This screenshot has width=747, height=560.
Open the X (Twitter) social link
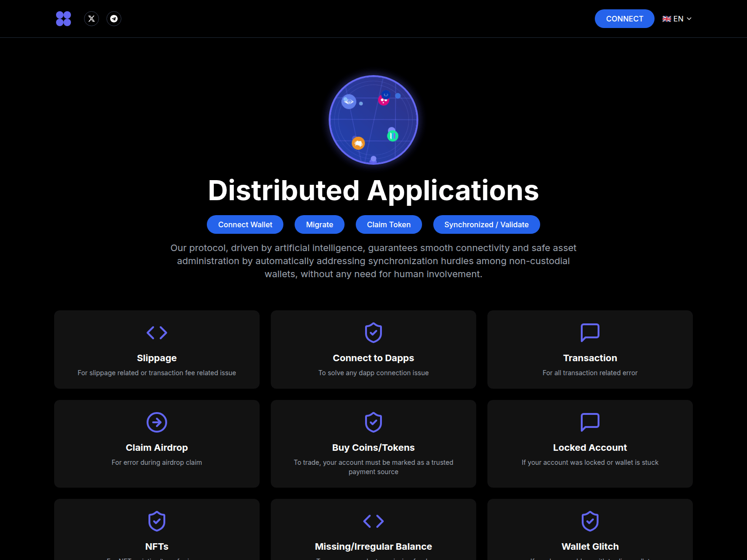pos(92,19)
